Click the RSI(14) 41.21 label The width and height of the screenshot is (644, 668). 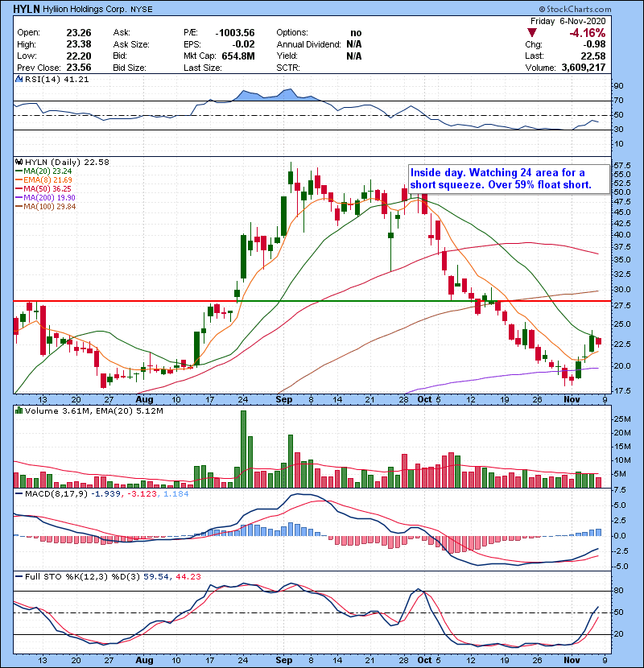click(56, 79)
